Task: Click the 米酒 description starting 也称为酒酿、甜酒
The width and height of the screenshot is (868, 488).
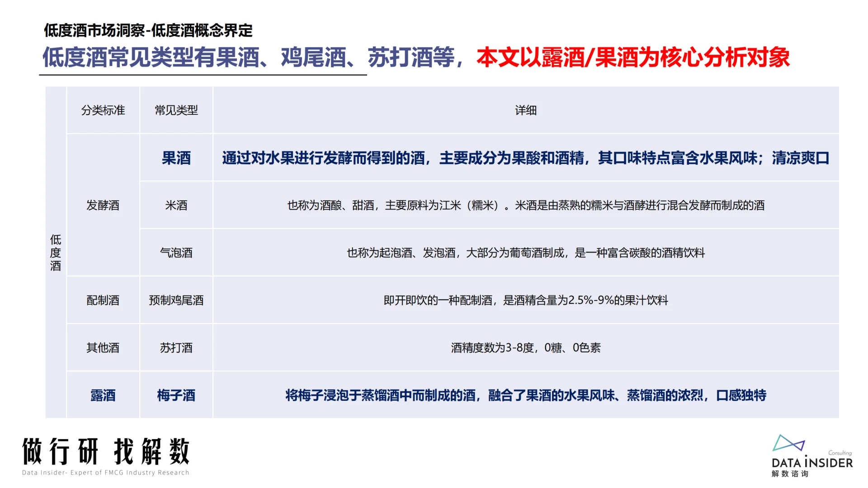Action: (x=526, y=205)
